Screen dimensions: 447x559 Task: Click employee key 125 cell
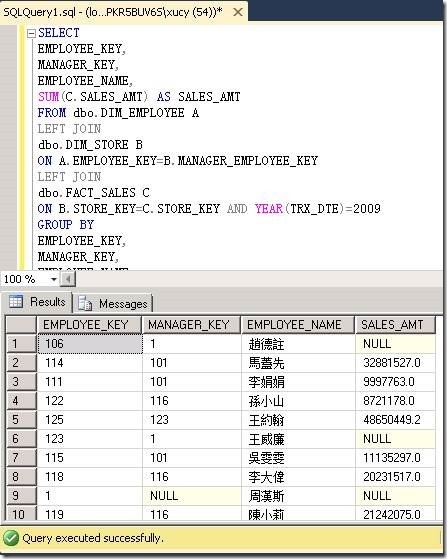coord(90,420)
